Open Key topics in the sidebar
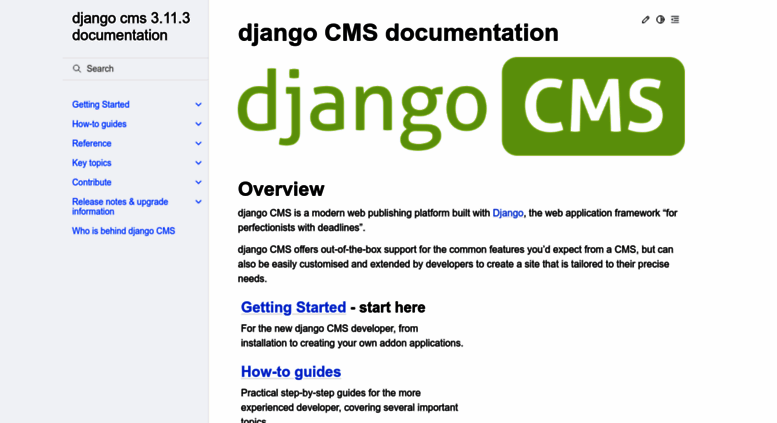 tap(92, 162)
